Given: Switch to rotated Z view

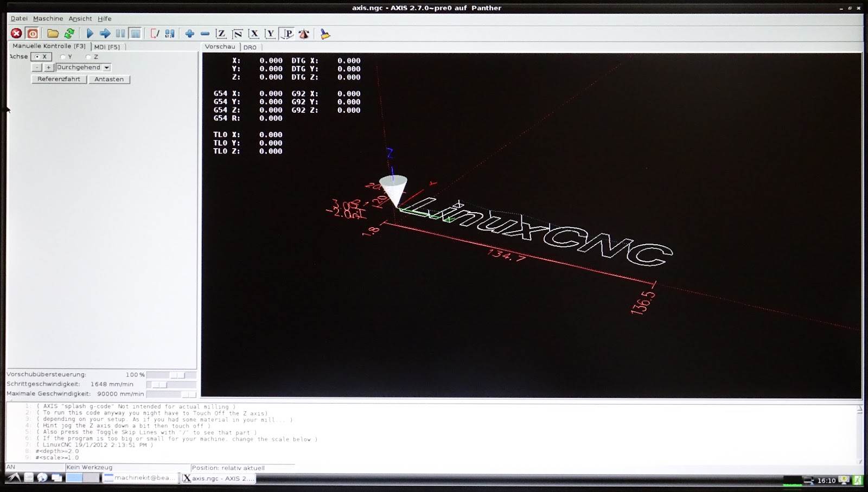Looking at the screenshot, I should pyautogui.click(x=237, y=34).
